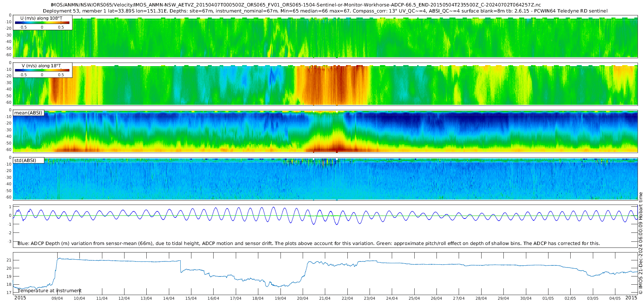Viewport: 644px width, 304px height.
Task: Click depth-variation axis tick '-3'
Action: (9, 242)
